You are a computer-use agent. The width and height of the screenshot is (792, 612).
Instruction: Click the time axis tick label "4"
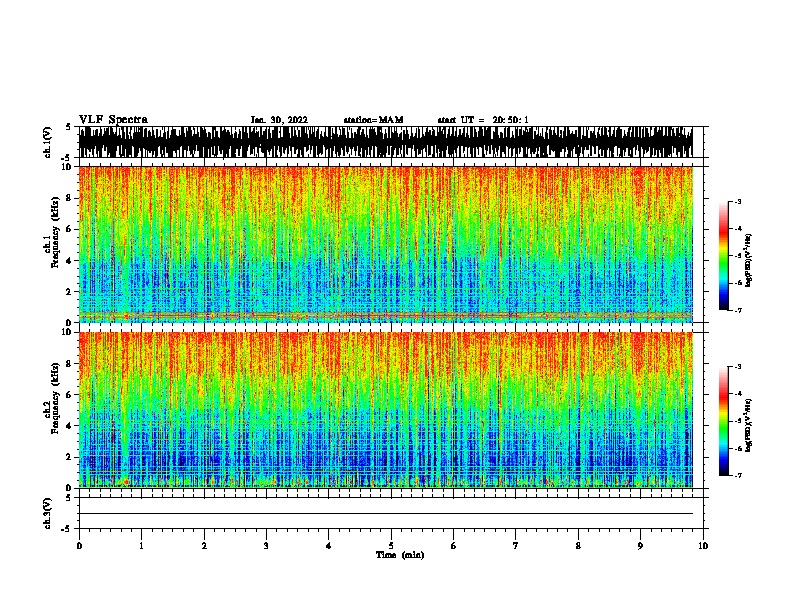(329, 546)
